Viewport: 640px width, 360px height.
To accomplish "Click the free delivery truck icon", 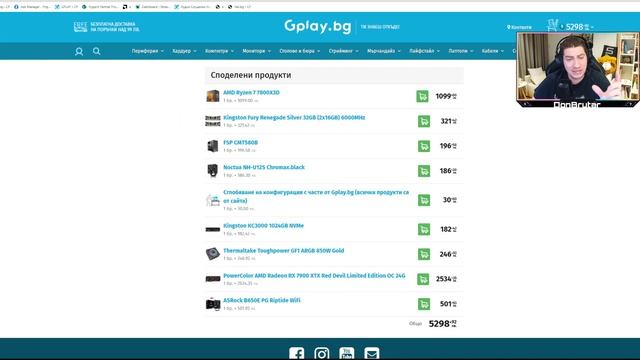I will pos(80,27).
